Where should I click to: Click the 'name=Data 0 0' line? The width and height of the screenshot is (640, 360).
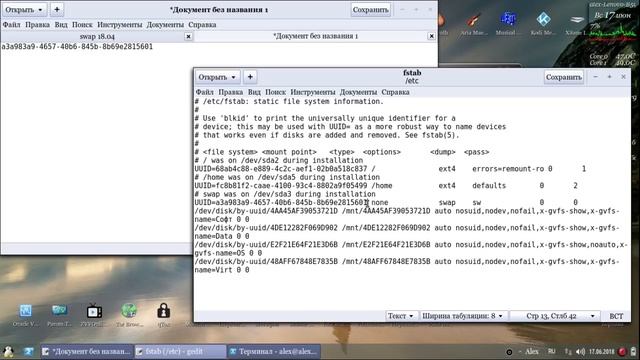[x=222, y=236]
